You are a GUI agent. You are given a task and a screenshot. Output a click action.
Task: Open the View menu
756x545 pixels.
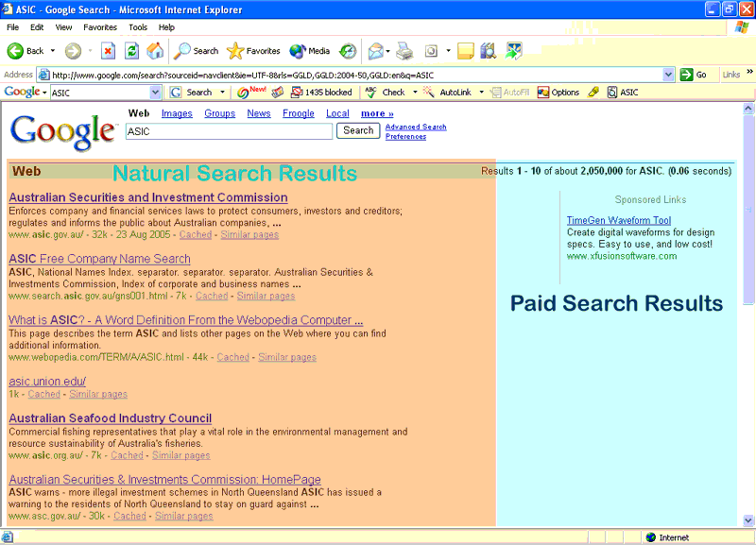click(63, 27)
